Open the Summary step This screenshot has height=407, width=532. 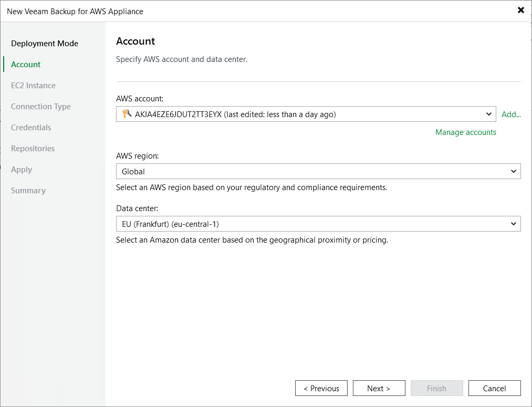28,190
